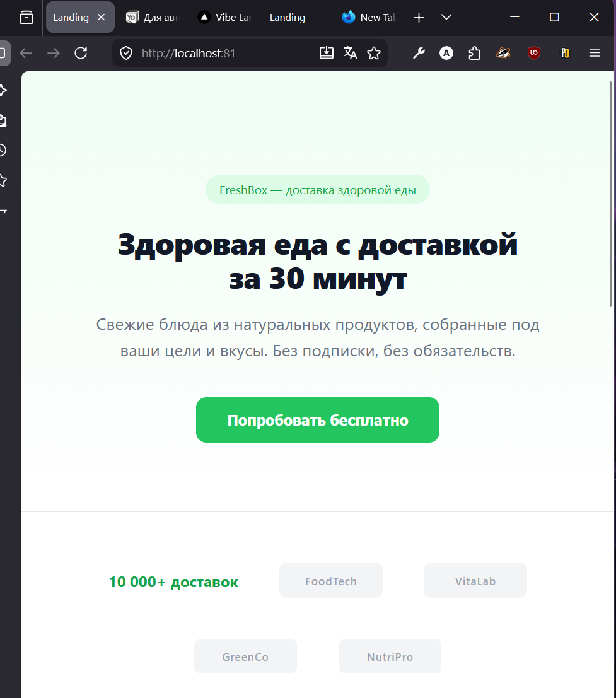Open the Firefox hamburger menu
Viewport: 616px width, 698px height.
[594, 53]
